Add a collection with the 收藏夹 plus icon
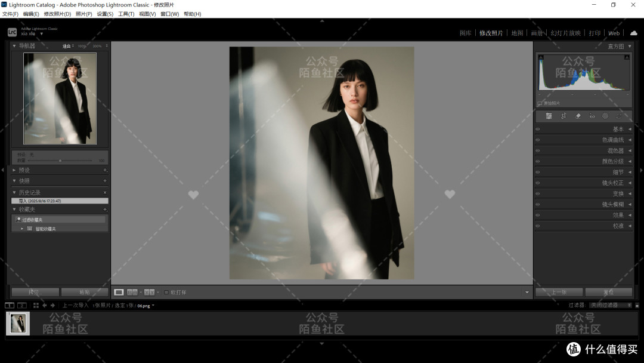The width and height of the screenshot is (644, 363). [105, 210]
